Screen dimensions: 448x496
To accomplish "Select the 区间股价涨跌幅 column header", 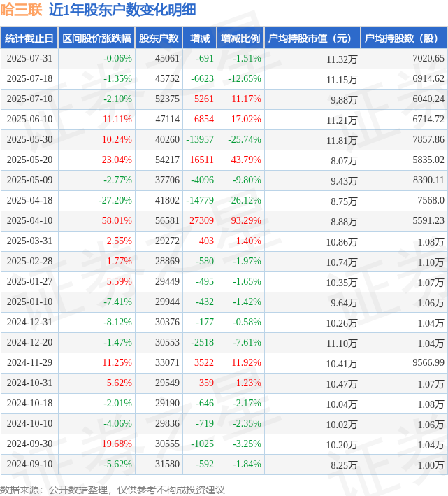I will click(x=96, y=38).
